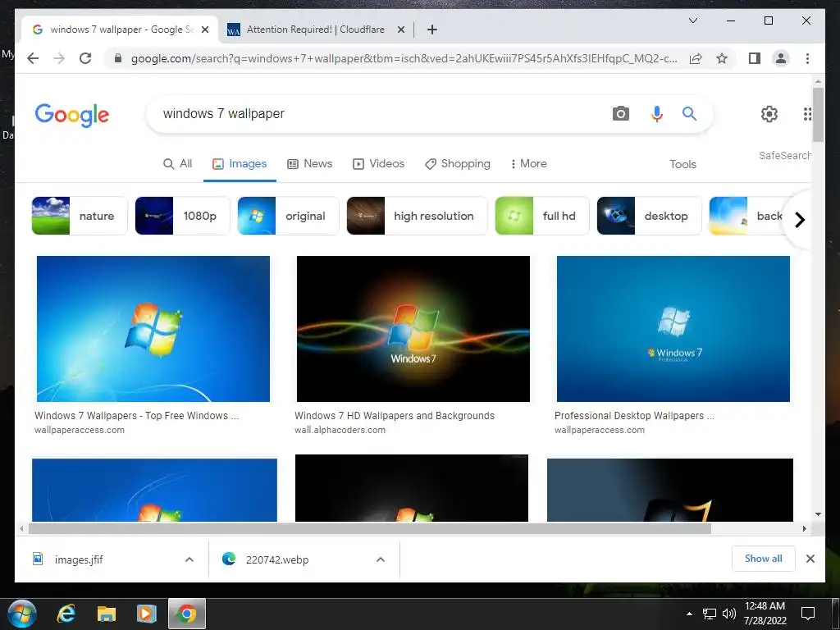Open the 220742.webp downloaded file
Viewport: 840px width, 630px height.
pos(277,559)
